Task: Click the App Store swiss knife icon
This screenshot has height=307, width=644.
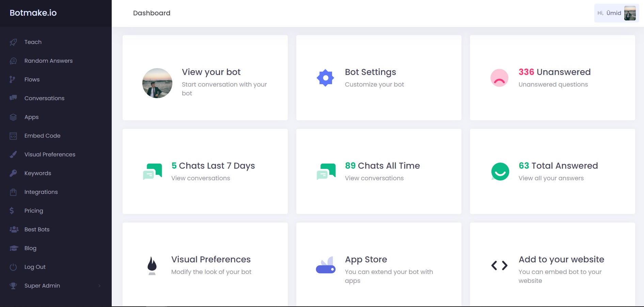Action: [x=326, y=265]
